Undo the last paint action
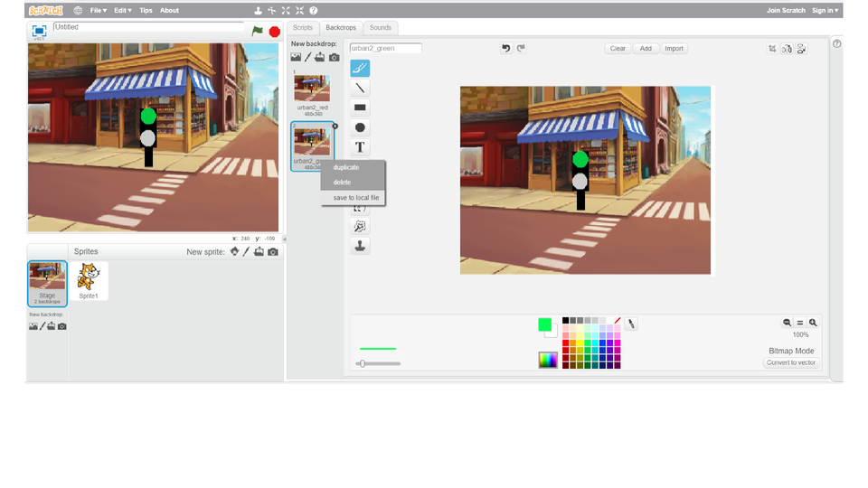868x488 pixels. pyautogui.click(x=505, y=49)
